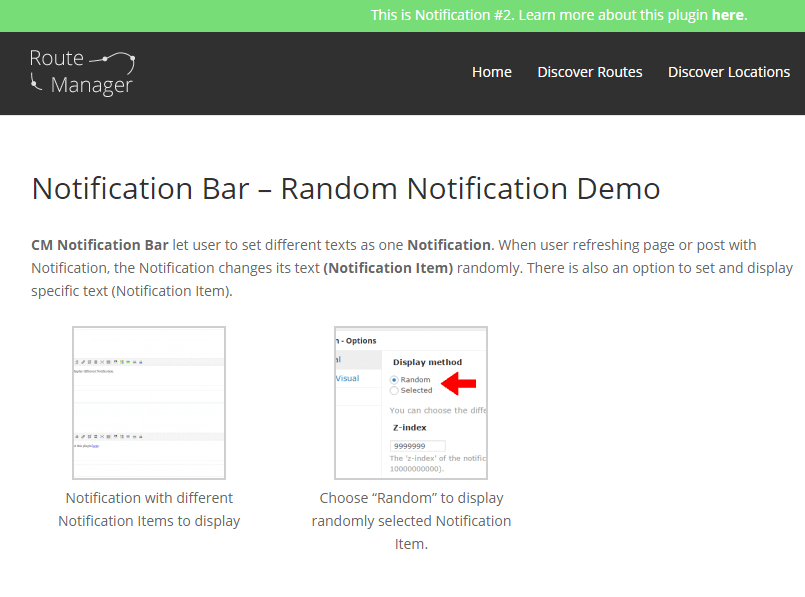Click the caption 'Notification with different Notification Items'
This screenshot has height=597, width=805.
point(149,509)
